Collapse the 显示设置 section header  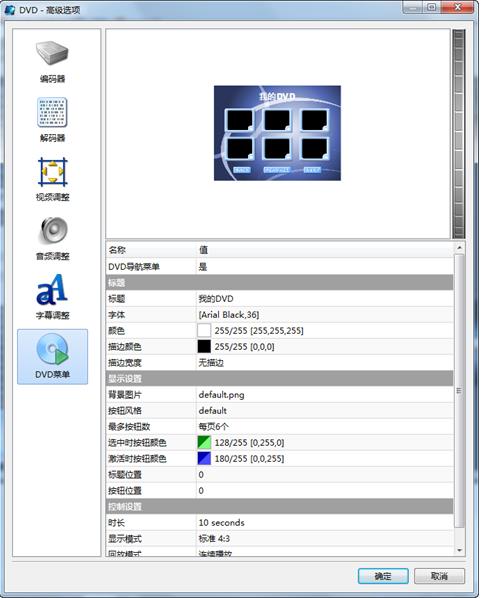(280, 379)
